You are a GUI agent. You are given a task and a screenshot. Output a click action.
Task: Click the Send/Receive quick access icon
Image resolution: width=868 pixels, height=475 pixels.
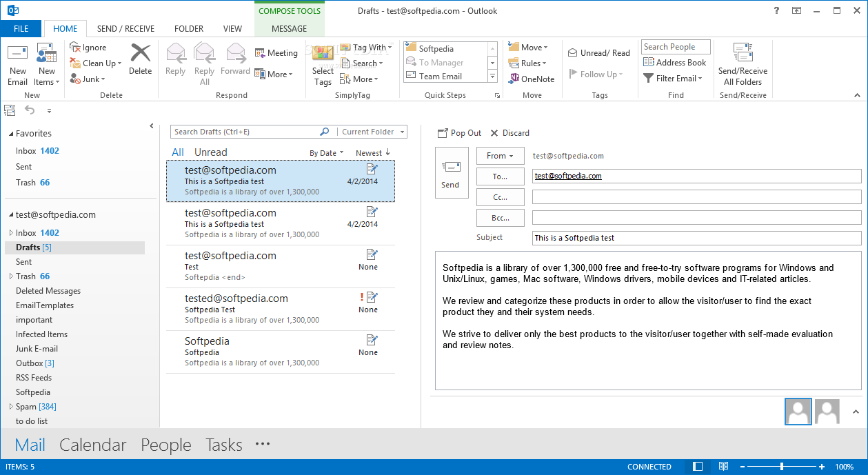10,110
